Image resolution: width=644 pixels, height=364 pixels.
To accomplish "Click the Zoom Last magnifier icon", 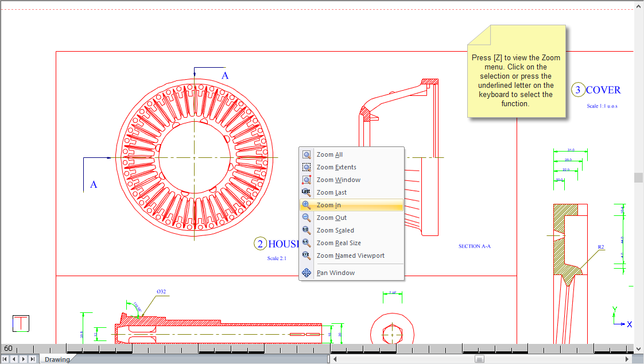I will (307, 193).
